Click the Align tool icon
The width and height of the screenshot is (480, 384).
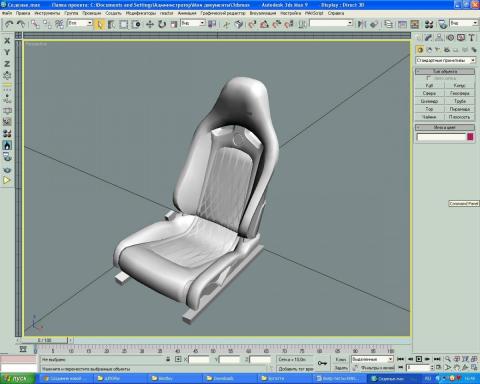coord(374,24)
